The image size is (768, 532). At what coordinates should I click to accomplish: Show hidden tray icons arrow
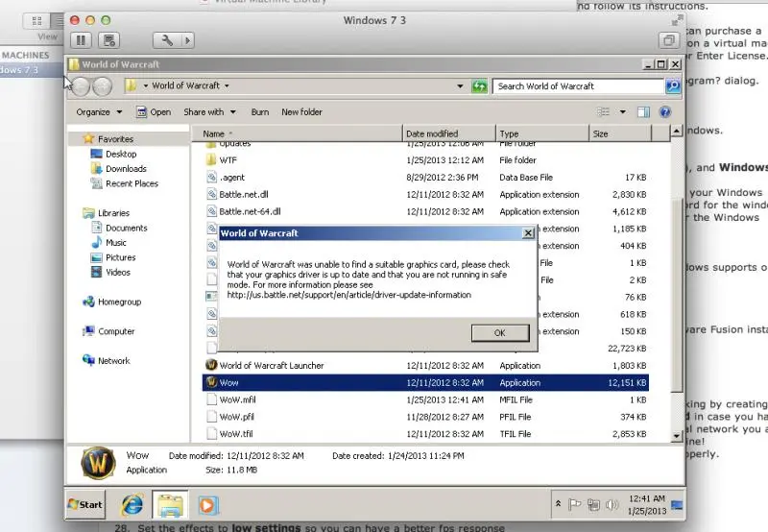pos(558,503)
